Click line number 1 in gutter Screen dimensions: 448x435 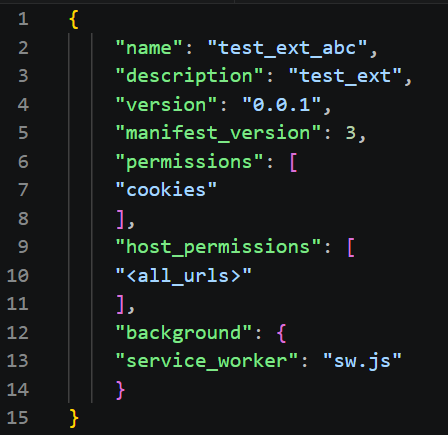click(23, 19)
